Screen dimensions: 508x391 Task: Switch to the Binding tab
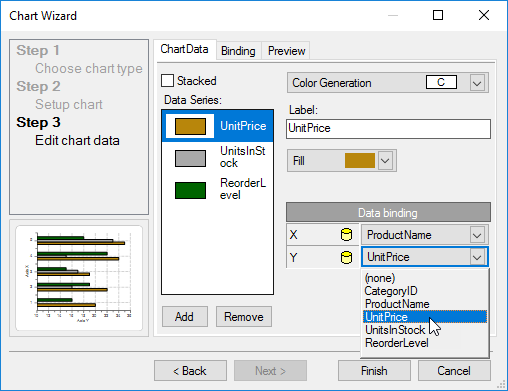(x=238, y=51)
